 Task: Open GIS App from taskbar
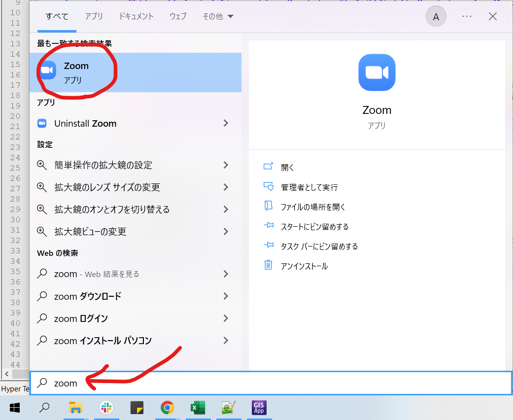click(x=259, y=408)
